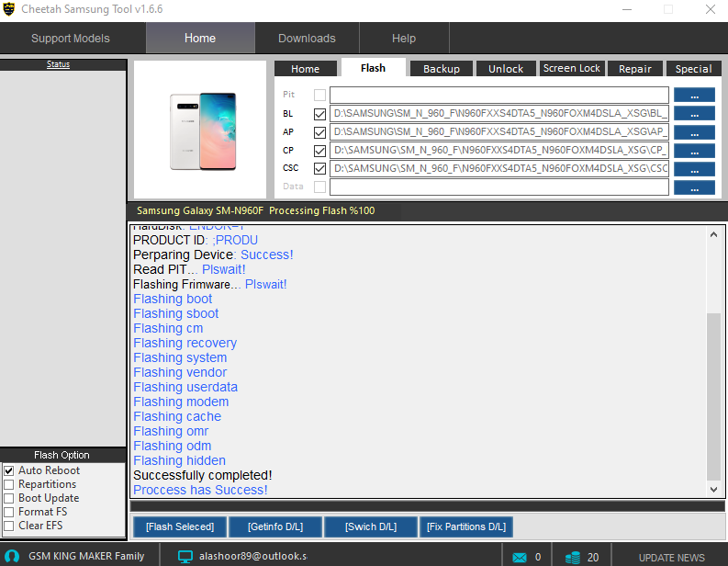Close the Cheetah Samsung Tool window
Image resolution: width=728 pixels, height=566 pixels.
[x=710, y=9]
